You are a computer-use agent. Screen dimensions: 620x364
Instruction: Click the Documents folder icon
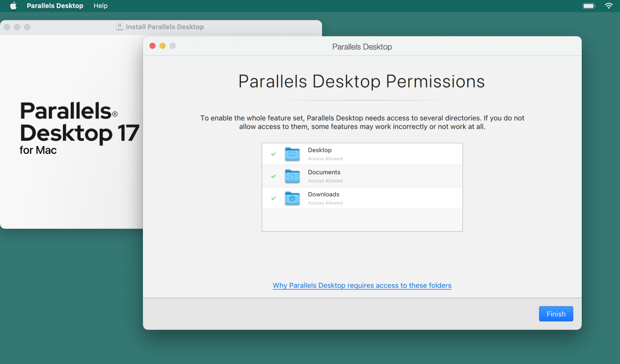[x=292, y=176]
